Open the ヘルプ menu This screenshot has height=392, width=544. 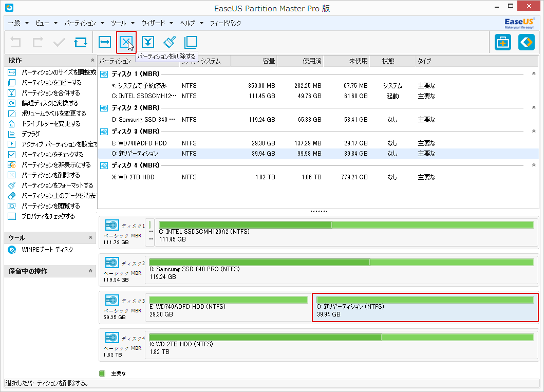(191, 23)
